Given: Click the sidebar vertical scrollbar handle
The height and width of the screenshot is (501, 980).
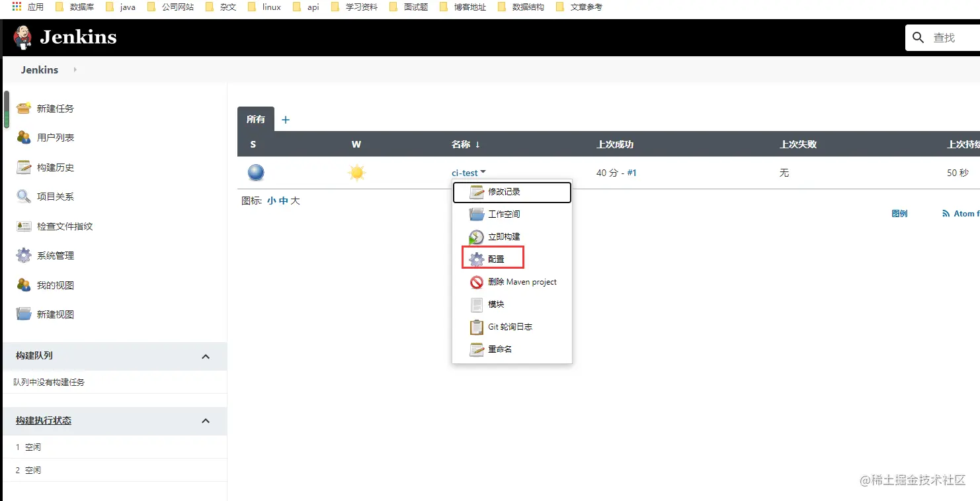Looking at the screenshot, I should point(7,109).
